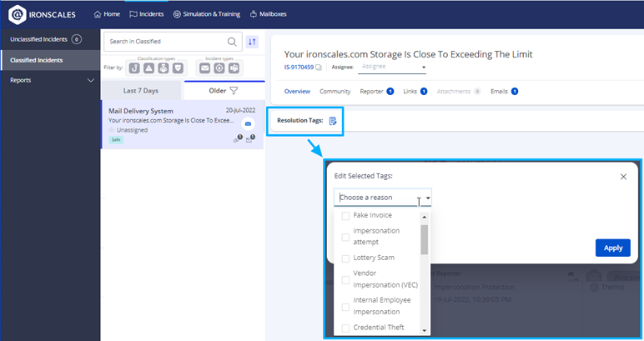Viewport: 644px width, 341px height.
Task: Filter by safe shield classification type
Action: (178, 68)
